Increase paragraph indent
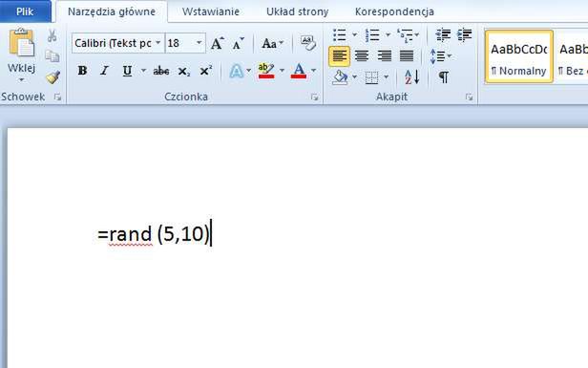This screenshot has height=368, width=588. point(465,35)
